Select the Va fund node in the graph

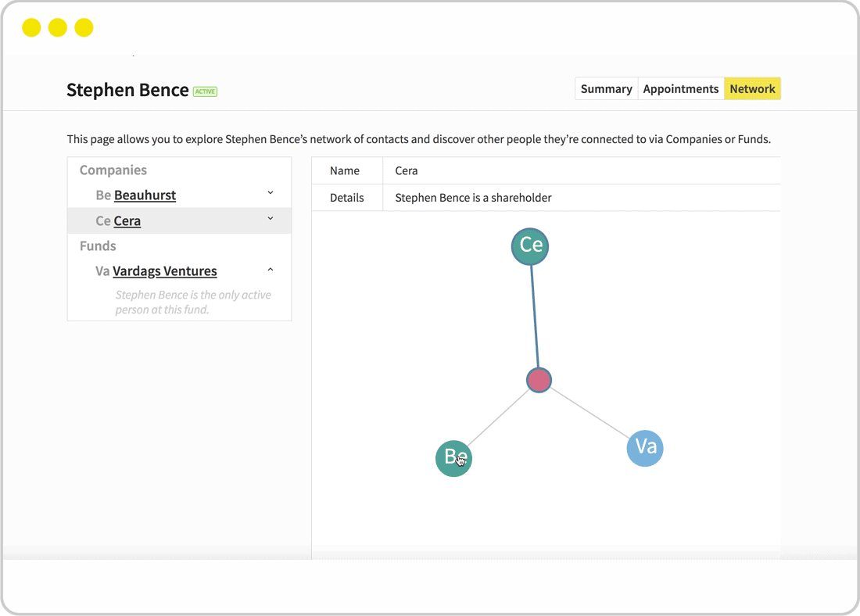tap(645, 448)
